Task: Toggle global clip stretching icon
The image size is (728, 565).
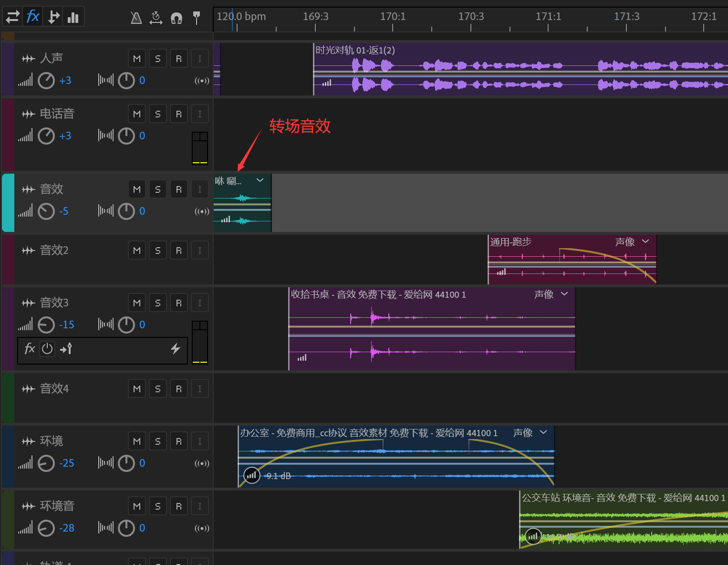Action: 156,18
